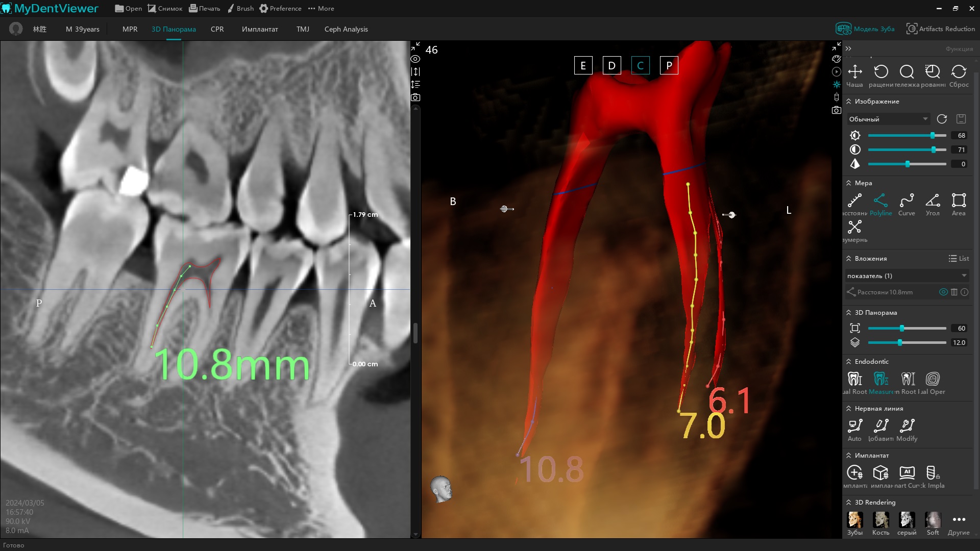Open the Ceph Analysis tab
Image resolution: width=980 pixels, height=551 pixels.
tap(346, 29)
